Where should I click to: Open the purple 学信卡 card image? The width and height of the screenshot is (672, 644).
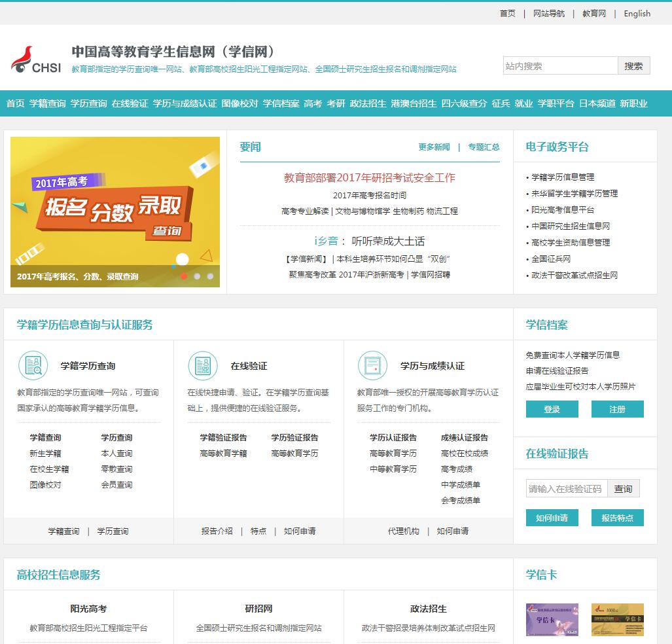(x=552, y=620)
